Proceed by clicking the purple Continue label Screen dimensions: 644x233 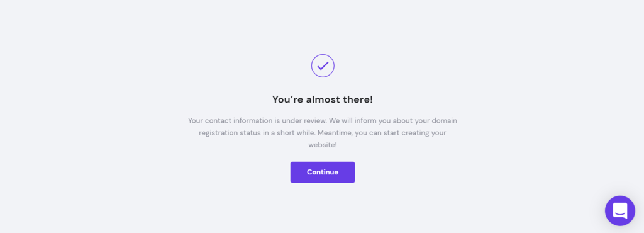click(x=323, y=172)
